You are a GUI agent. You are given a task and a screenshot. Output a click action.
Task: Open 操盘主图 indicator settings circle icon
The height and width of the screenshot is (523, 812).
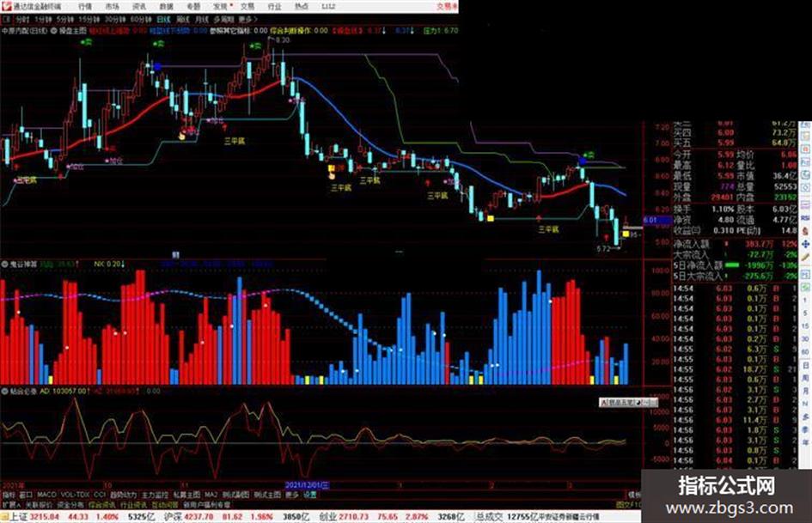point(53,31)
